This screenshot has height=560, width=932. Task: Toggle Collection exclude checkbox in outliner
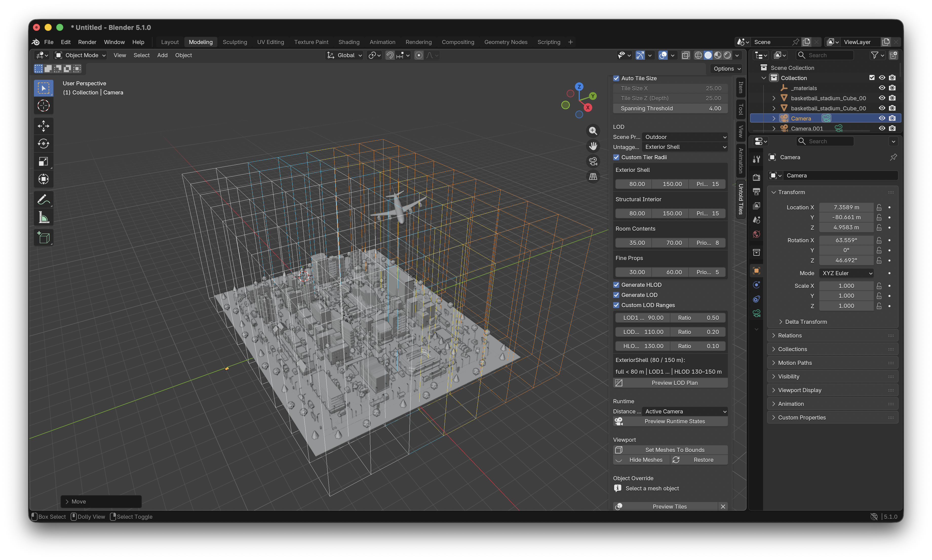872,78
